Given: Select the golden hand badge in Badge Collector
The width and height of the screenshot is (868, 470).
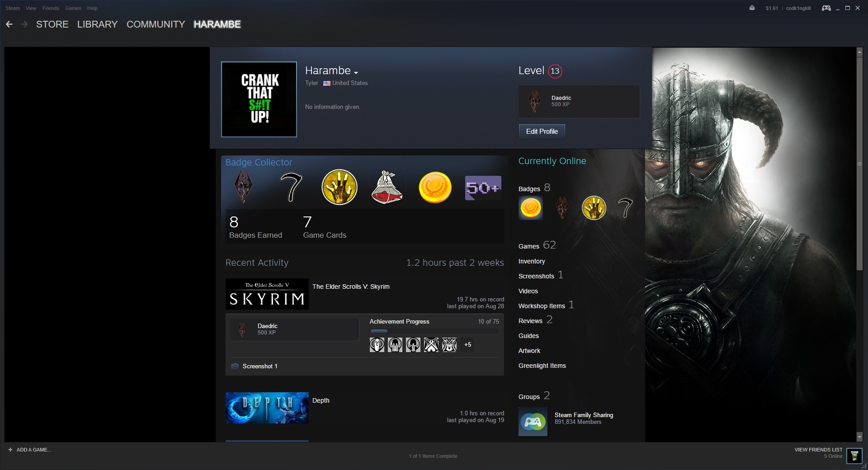Looking at the screenshot, I should 339,187.
